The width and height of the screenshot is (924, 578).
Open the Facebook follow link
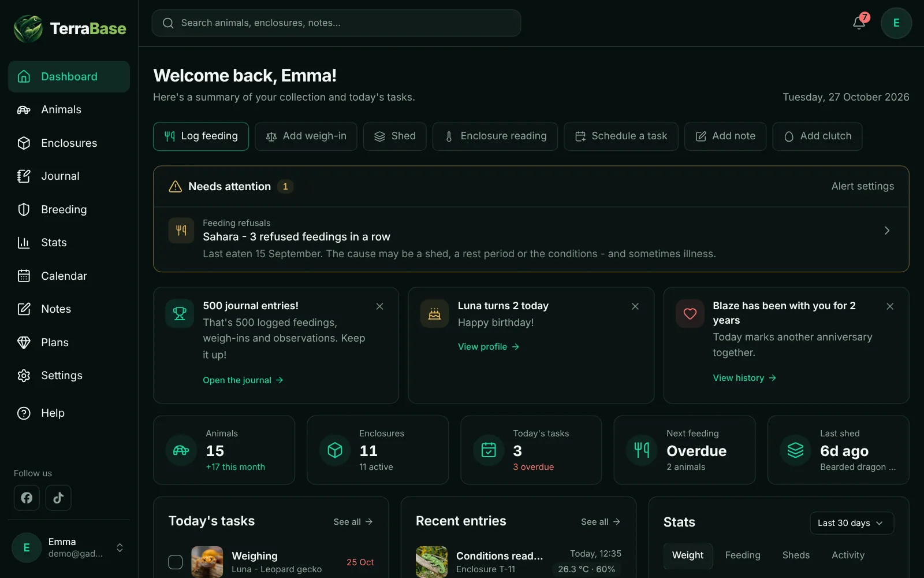(x=27, y=498)
